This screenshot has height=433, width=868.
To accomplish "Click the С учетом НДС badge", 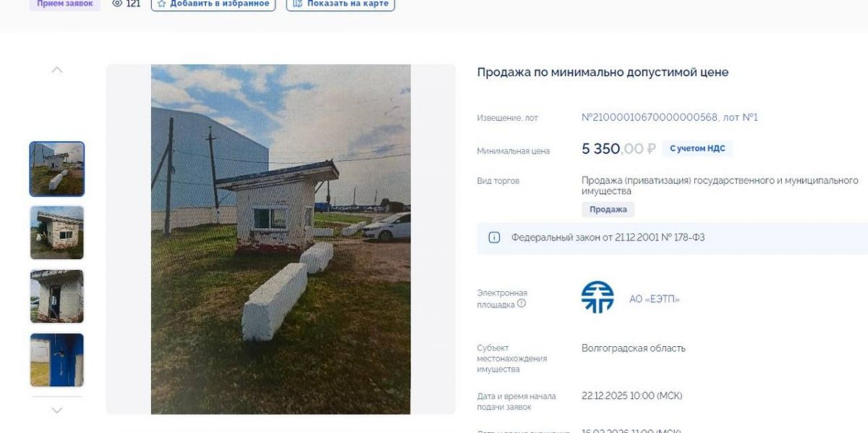I will (x=697, y=148).
